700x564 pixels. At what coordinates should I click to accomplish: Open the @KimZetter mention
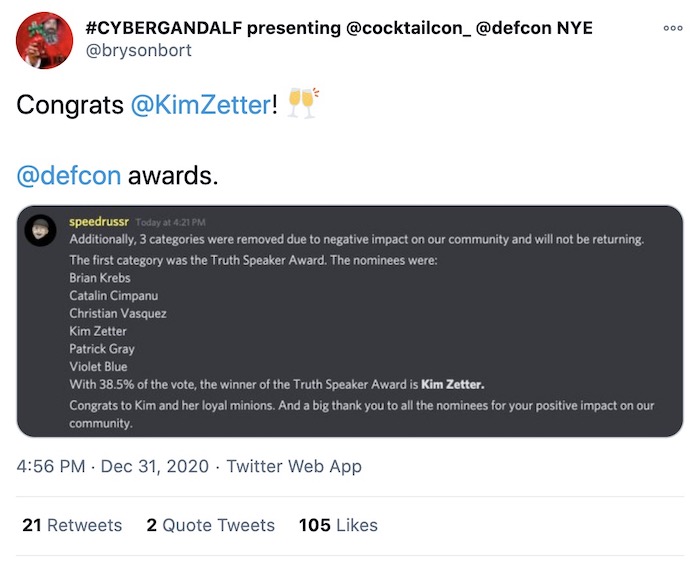point(200,105)
